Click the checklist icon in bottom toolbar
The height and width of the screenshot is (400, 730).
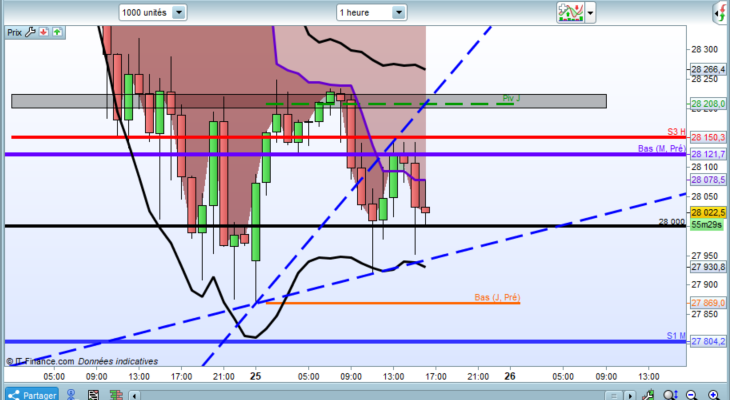pos(93,395)
